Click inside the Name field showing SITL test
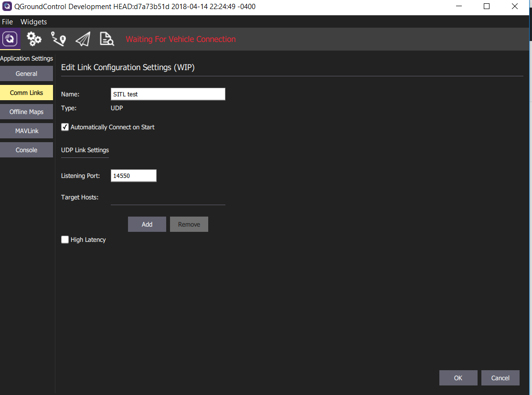 pos(168,94)
